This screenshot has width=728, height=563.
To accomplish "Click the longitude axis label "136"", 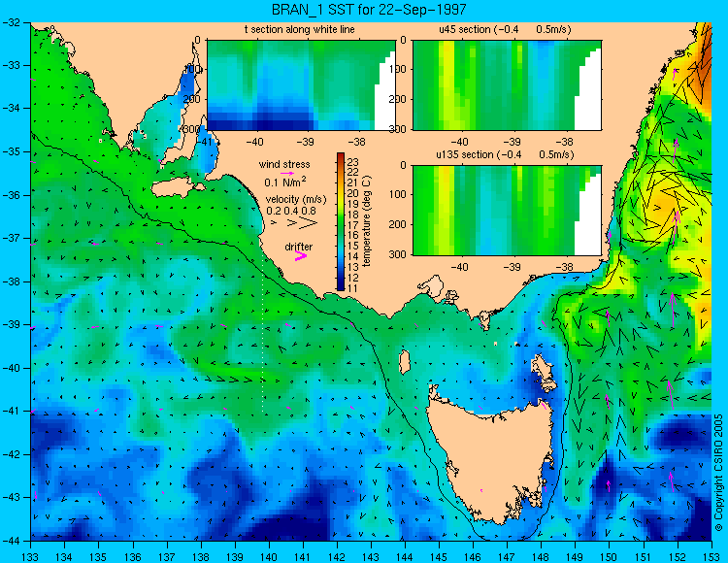I will [132, 557].
